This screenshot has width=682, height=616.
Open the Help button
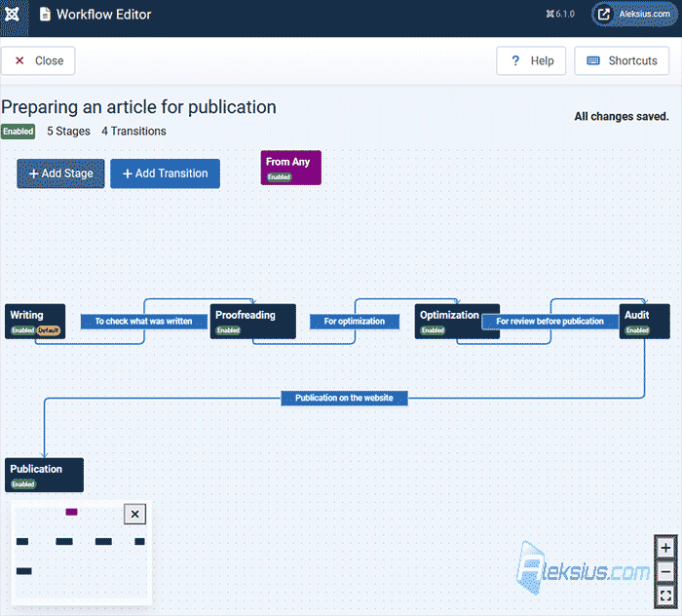pos(531,60)
